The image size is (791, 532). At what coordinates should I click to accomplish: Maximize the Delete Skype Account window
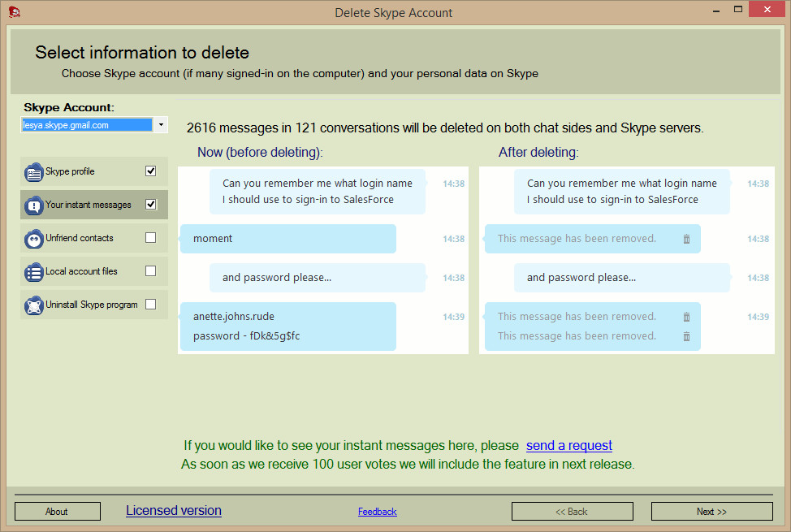[x=738, y=10]
